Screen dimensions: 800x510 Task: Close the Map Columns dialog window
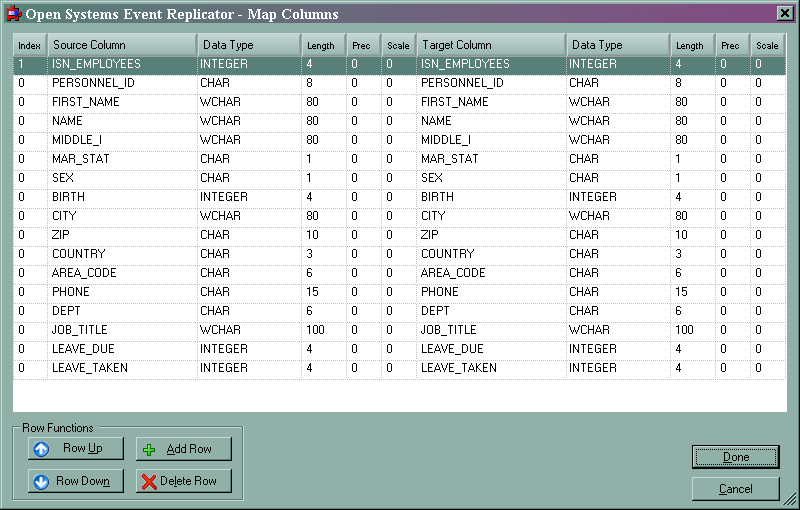point(785,14)
